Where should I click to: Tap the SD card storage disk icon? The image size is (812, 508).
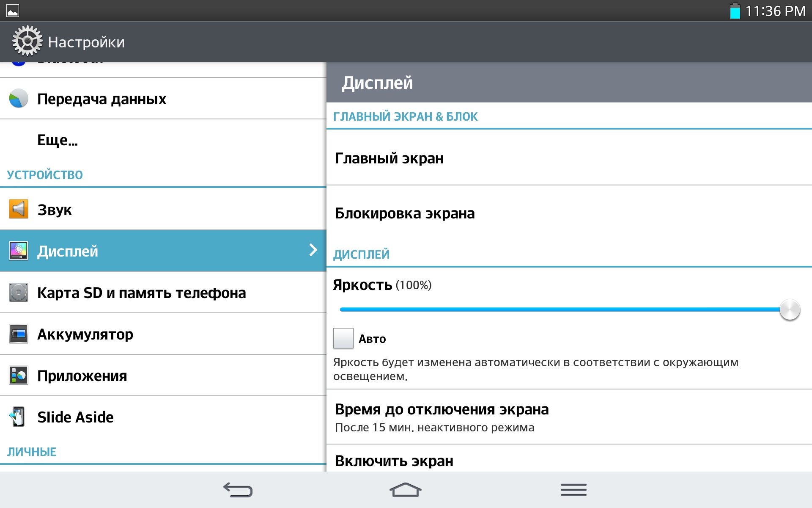pyautogui.click(x=19, y=293)
